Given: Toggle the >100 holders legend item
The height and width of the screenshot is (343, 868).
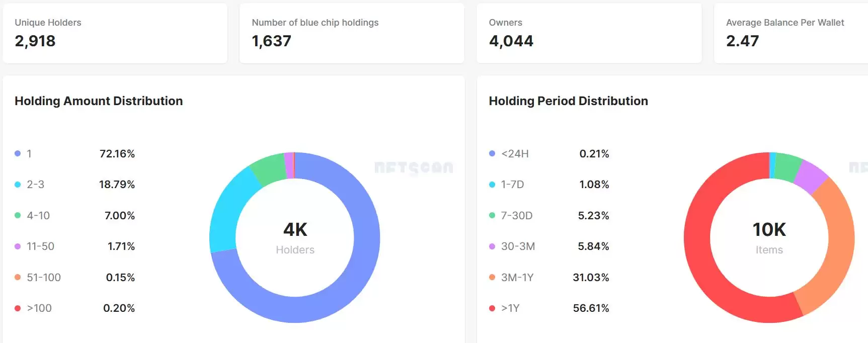Looking at the screenshot, I should click(x=75, y=308).
